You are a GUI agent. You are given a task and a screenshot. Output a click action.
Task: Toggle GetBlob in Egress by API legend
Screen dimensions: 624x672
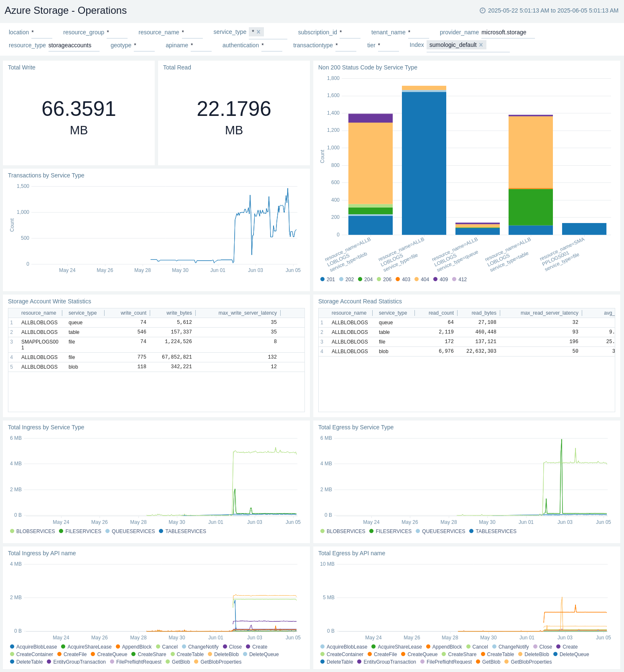point(488,662)
